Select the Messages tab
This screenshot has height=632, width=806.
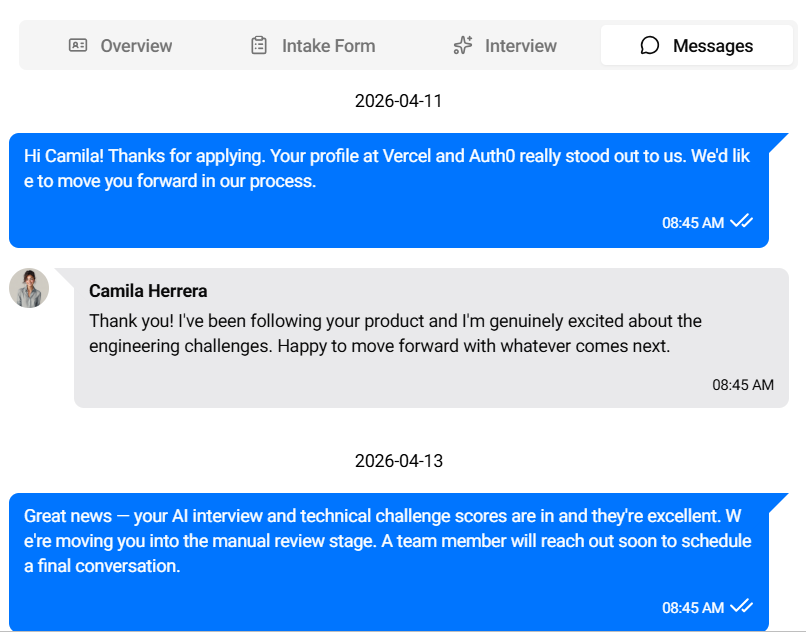click(697, 45)
